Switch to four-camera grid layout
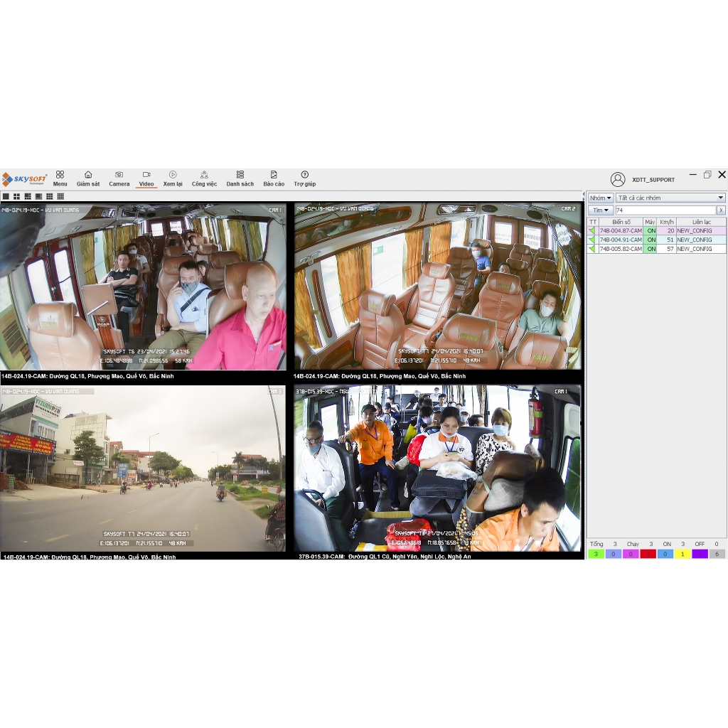 click(16, 196)
